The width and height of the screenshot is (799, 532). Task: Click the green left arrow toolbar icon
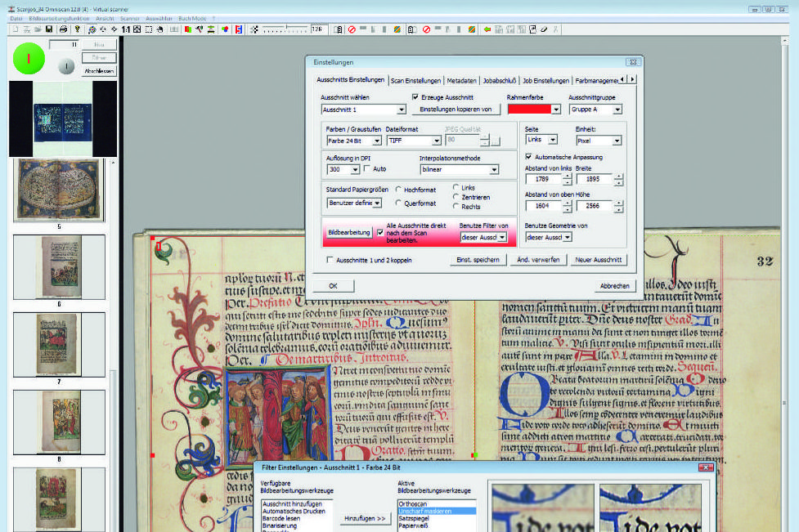pos(487,29)
